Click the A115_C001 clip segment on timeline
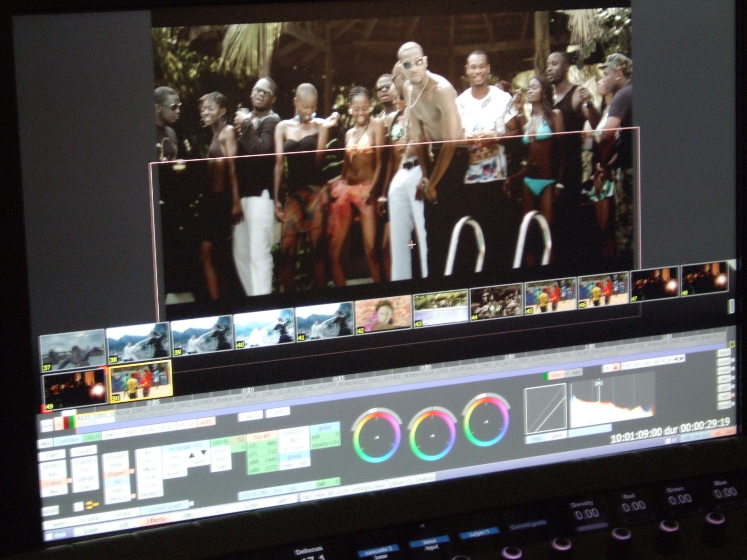747x560 pixels. [96, 419]
